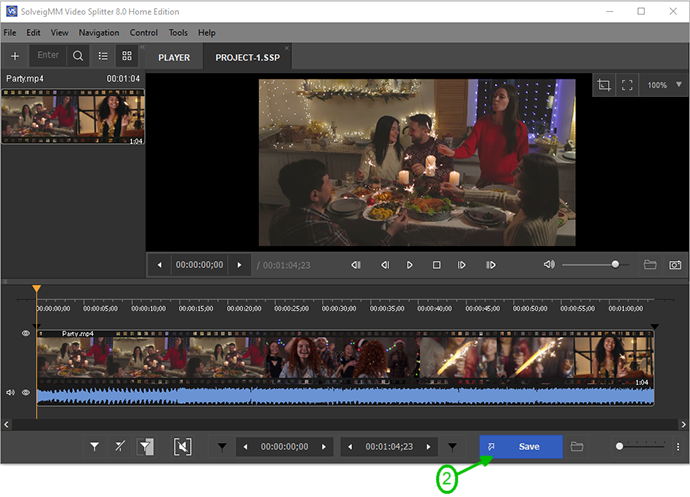The width and height of the screenshot is (690, 497).
Task: Click the blue Save button
Action: (x=521, y=447)
